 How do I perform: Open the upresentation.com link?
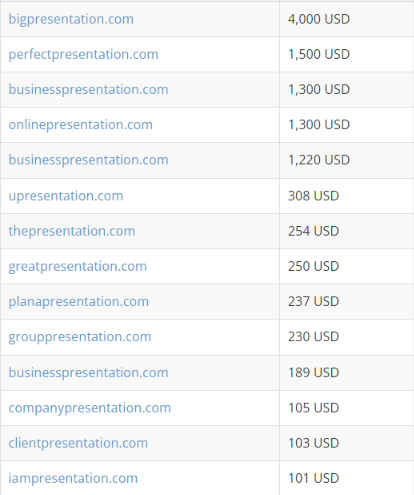66,196
